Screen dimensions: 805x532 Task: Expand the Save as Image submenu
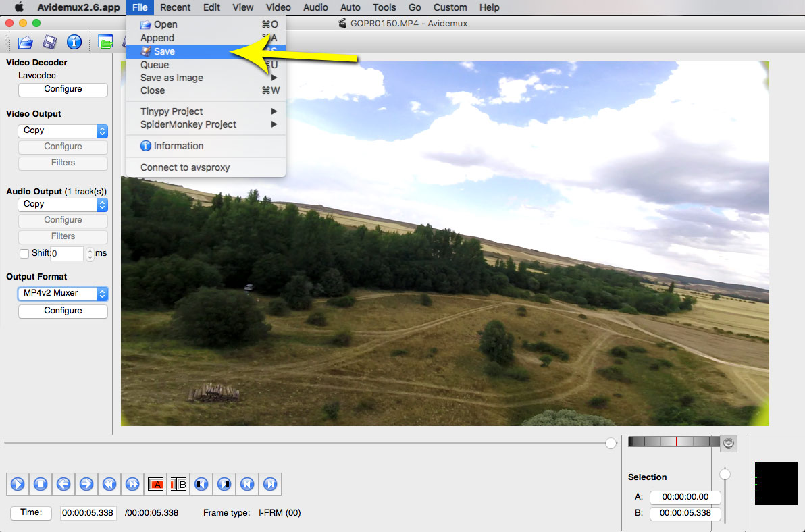pyautogui.click(x=206, y=78)
